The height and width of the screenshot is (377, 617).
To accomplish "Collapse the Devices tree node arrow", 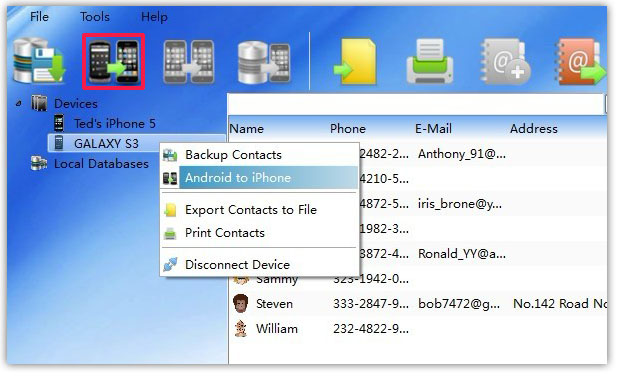I will (18, 104).
